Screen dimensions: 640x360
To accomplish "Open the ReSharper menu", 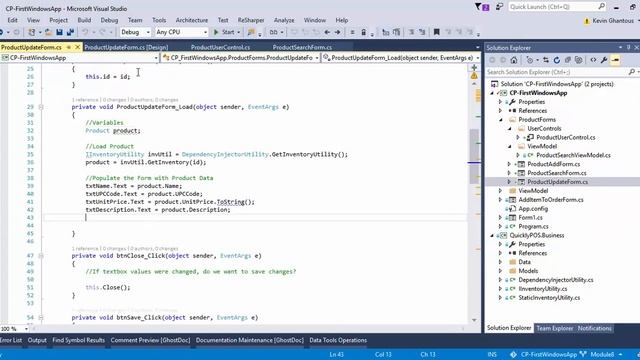I will (x=251, y=20).
